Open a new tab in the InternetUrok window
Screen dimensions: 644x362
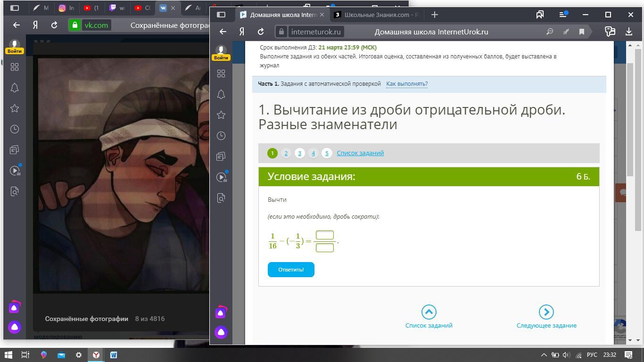coord(434,15)
